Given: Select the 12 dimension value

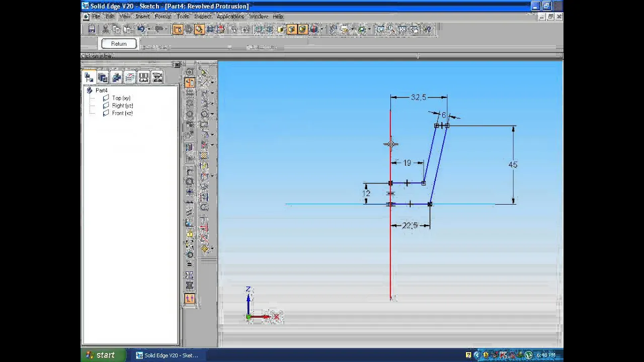Looking at the screenshot, I should [366, 193].
